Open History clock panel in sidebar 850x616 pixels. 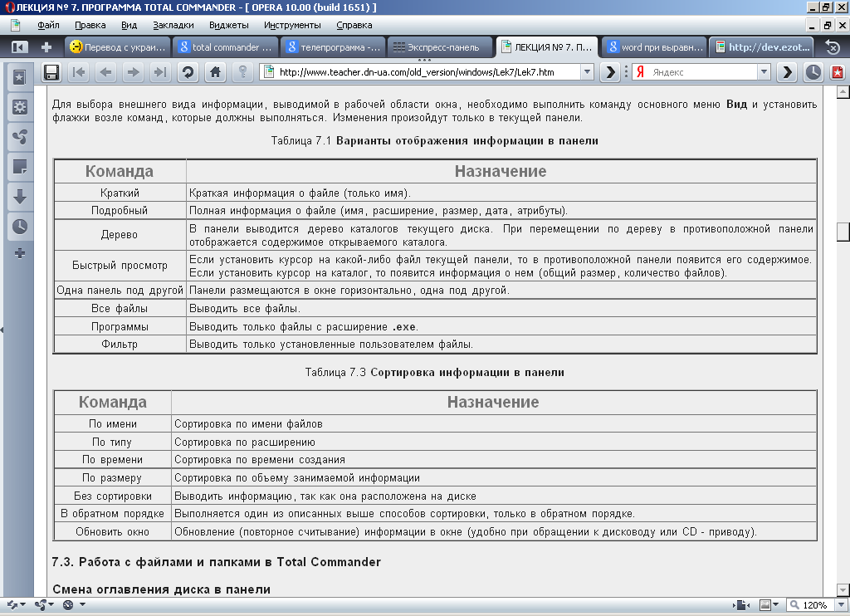tap(20, 227)
